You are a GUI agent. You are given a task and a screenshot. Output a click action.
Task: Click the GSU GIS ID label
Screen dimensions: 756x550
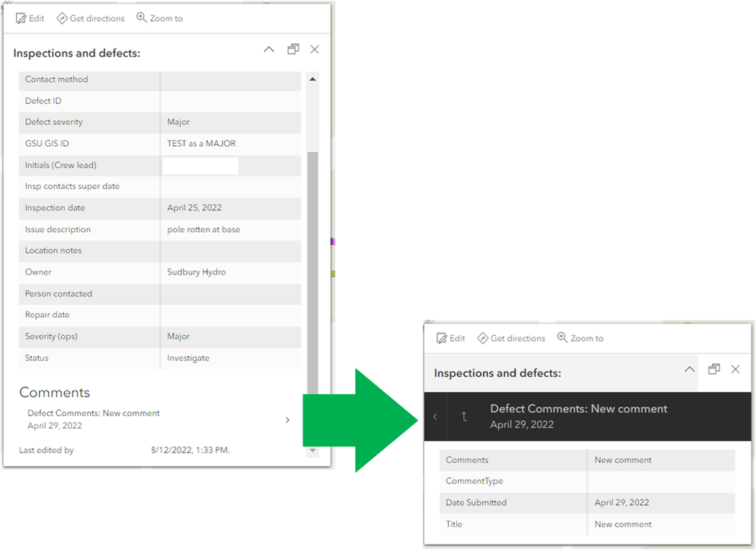47,143
